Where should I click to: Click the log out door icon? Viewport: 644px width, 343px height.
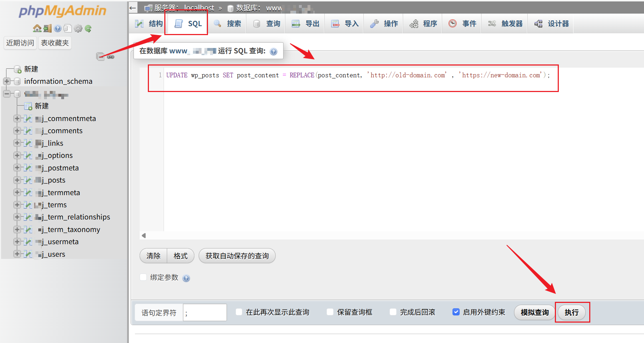coord(47,28)
